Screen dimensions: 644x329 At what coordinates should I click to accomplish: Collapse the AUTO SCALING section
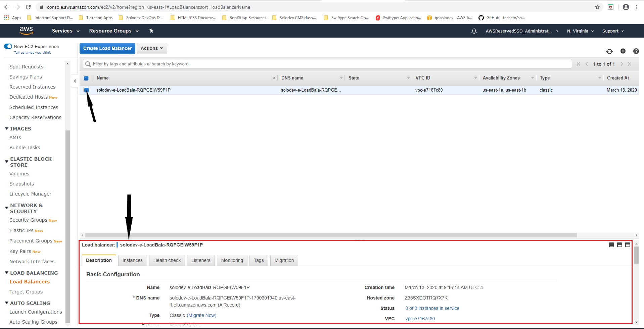[x=7, y=303]
